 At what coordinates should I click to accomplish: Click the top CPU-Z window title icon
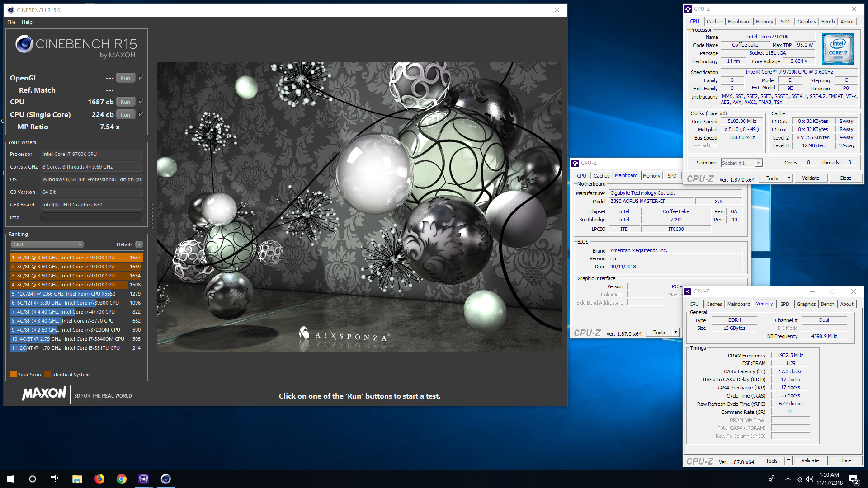point(688,9)
